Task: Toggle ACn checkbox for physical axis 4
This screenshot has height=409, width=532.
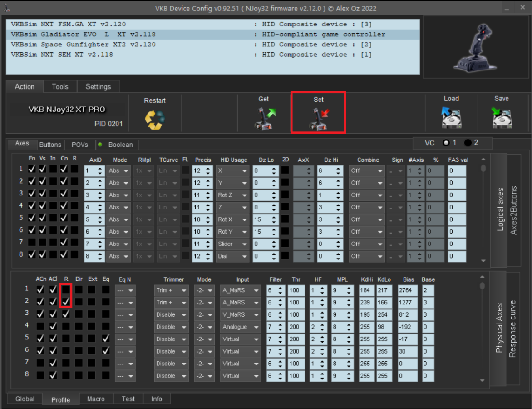Action: pyautogui.click(x=40, y=326)
